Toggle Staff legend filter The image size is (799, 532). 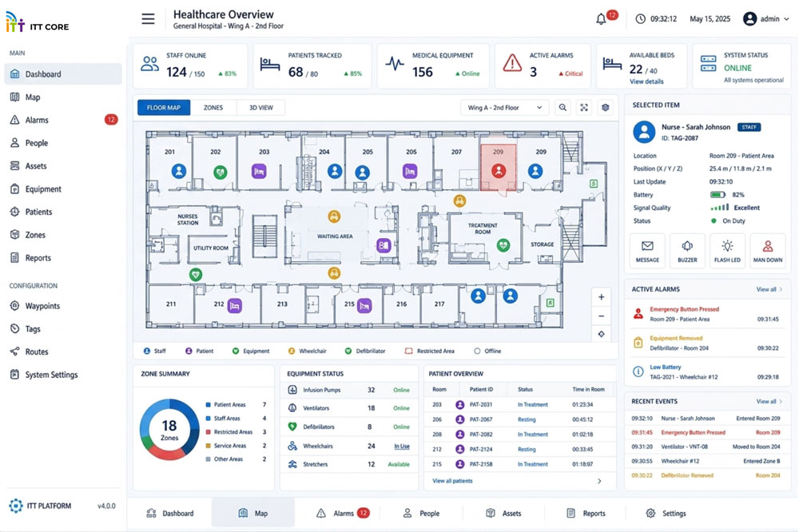155,351
